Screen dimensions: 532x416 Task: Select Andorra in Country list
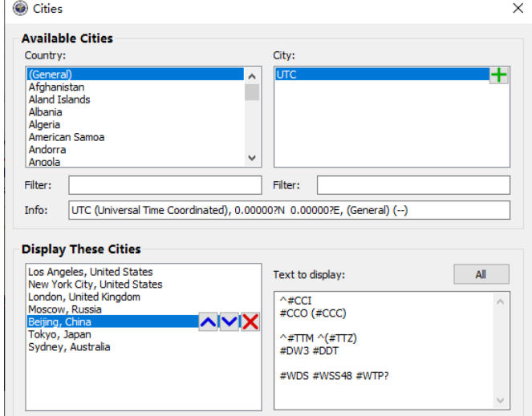tap(135, 150)
